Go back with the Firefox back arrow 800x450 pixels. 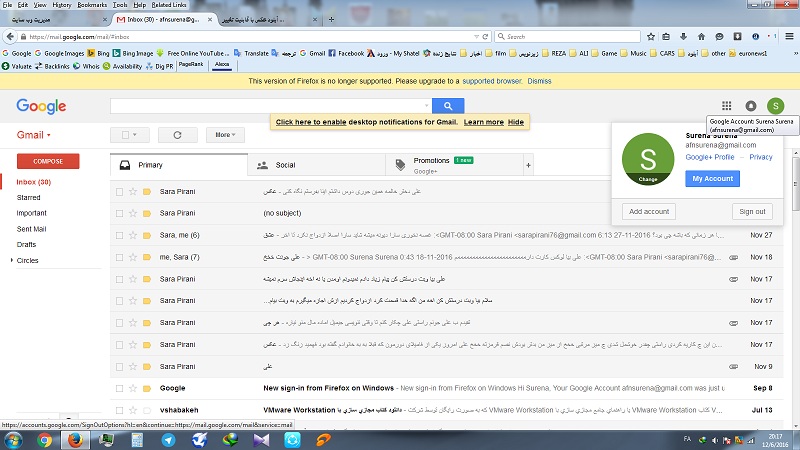point(10,37)
